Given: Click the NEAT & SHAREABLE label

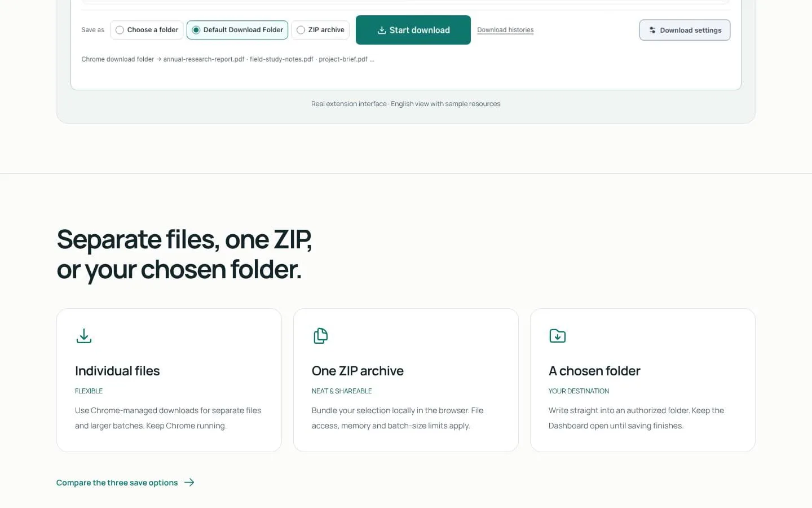Looking at the screenshot, I should click(x=342, y=391).
